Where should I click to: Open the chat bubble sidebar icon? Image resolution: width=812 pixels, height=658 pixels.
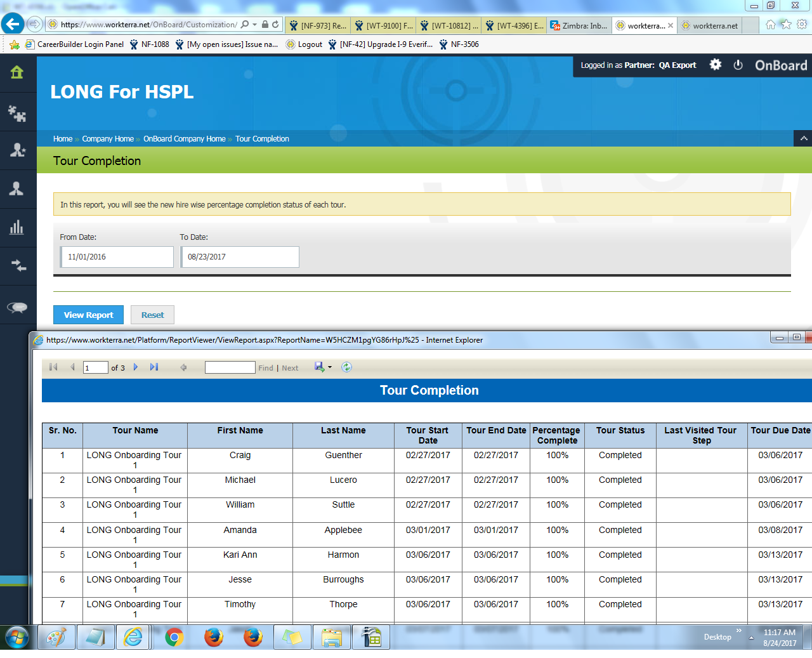click(17, 307)
